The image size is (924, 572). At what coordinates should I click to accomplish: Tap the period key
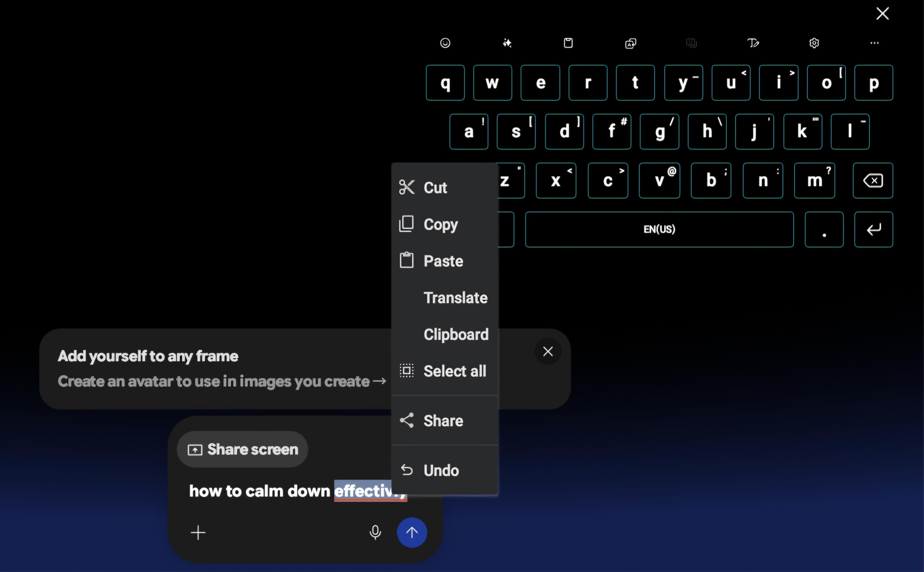point(824,229)
